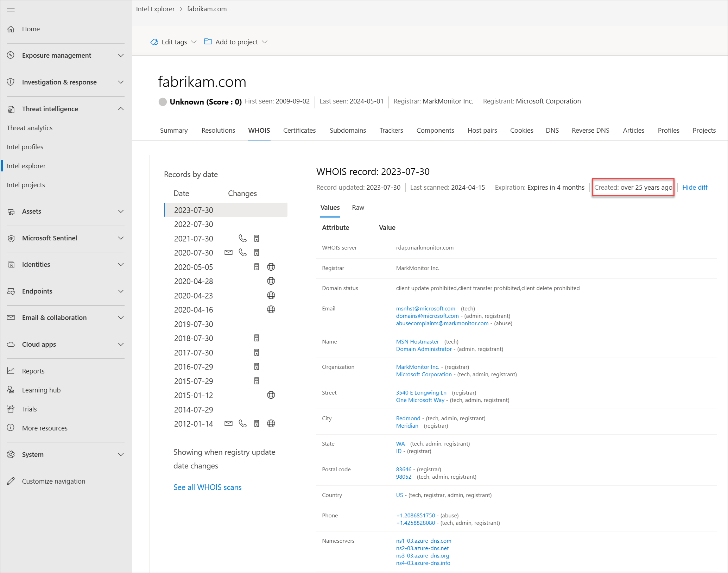Expand the Exposure management section
Image resolution: width=728 pixels, height=573 pixels.
(121, 55)
